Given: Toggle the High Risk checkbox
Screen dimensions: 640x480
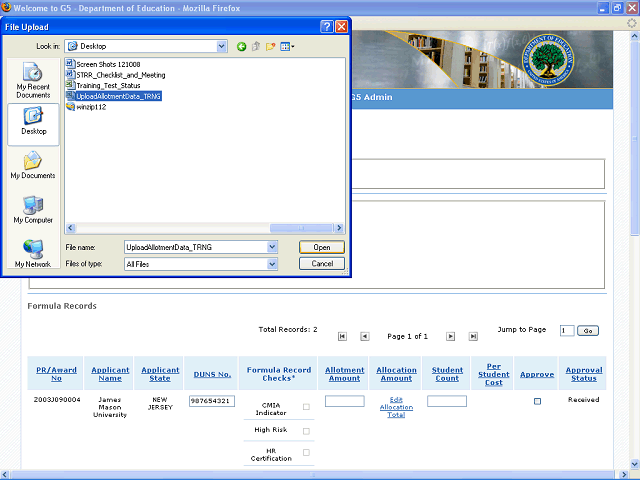Looking at the screenshot, I should click(x=306, y=431).
